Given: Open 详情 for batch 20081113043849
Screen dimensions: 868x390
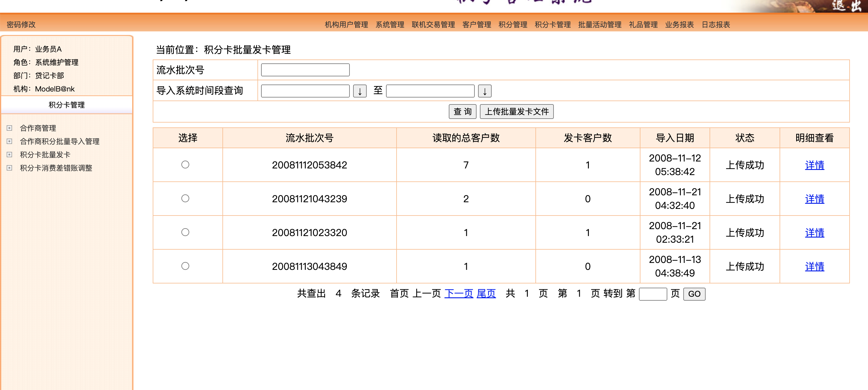Looking at the screenshot, I should click(814, 266).
